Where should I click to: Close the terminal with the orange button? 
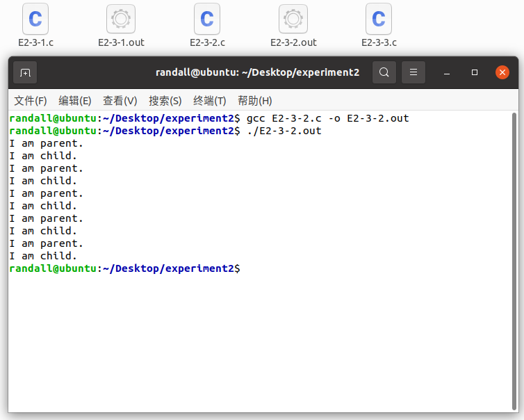[x=502, y=72]
